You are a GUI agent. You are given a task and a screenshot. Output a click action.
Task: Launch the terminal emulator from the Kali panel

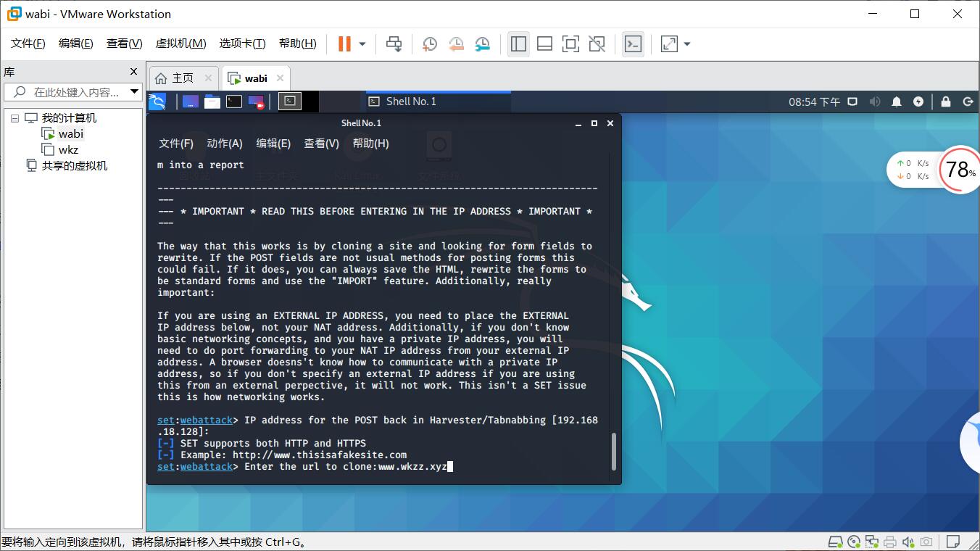click(234, 101)
